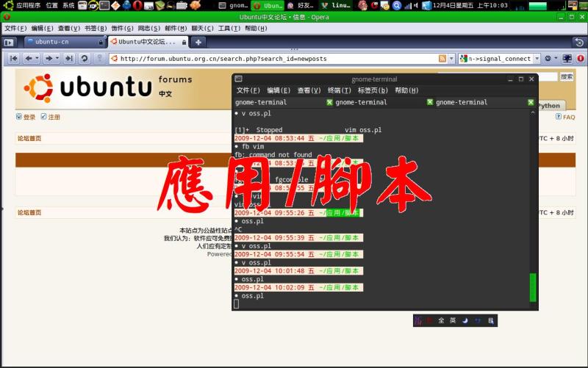This screenshot has height=368, width=588.
Task: Open the 系统 system panel menu
Action: click(x=68, y=5)
